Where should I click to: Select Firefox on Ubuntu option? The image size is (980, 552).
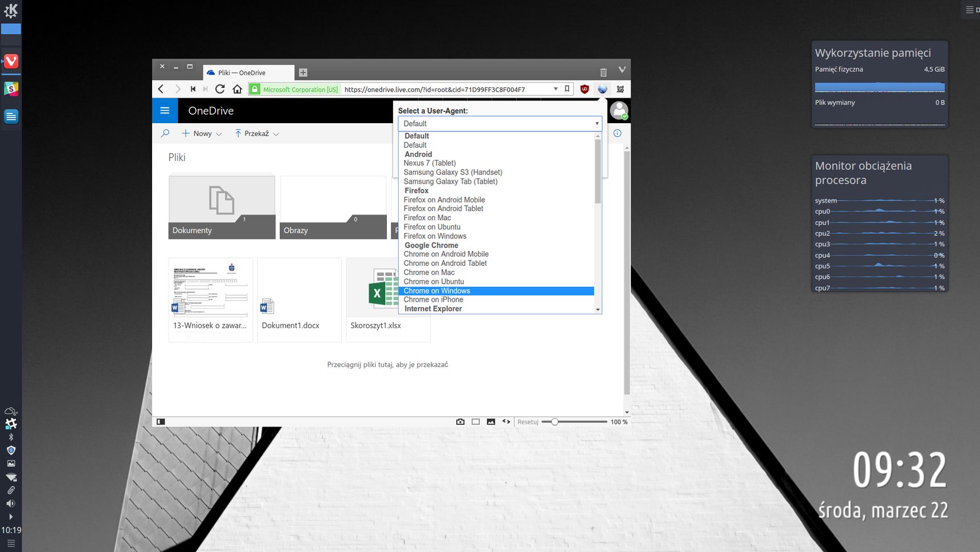(x=432, y=227)
